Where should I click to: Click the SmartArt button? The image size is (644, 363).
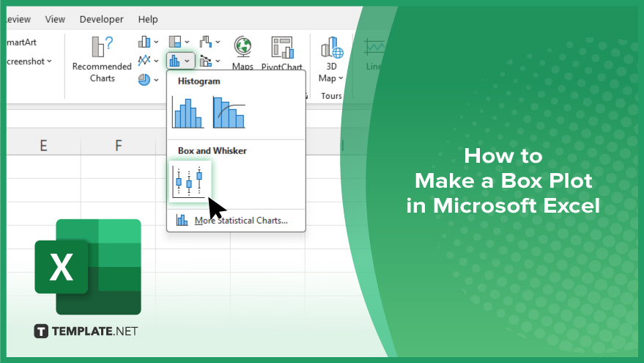[21, 43]
